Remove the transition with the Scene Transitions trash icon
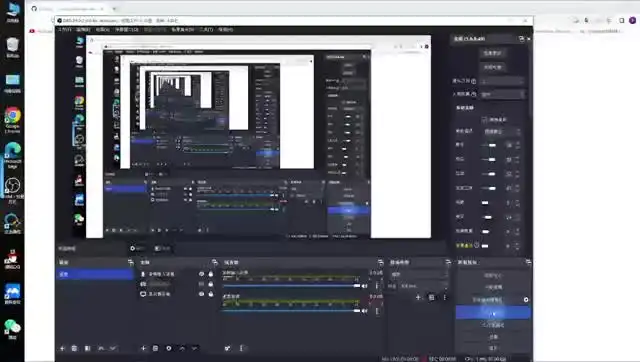This screenshot has height=362, width=640. click(431, 298)
